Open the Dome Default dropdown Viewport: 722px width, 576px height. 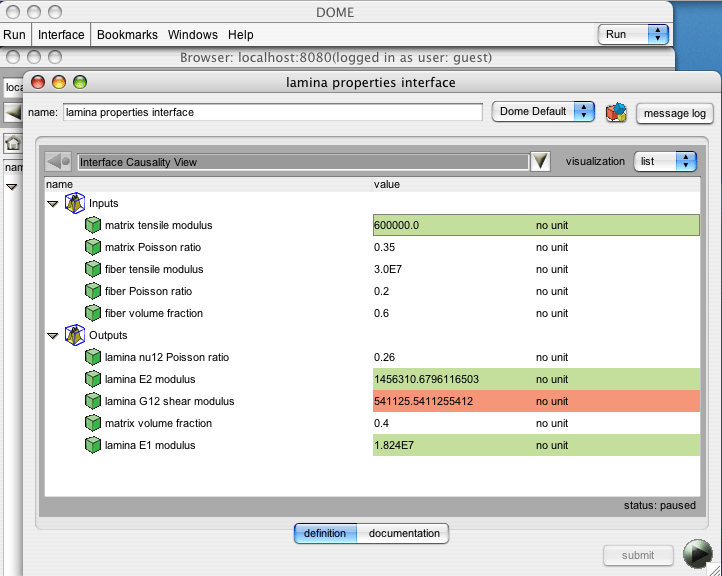click(x=543, y=112)
